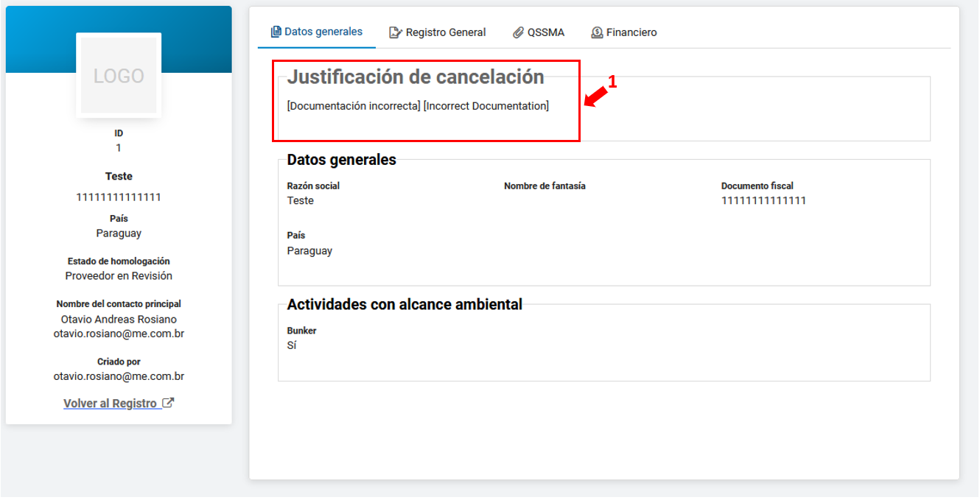This screenshot has height=500, width=980.
Task: Click the LOGO placeholder image
Action: point(119,75)
